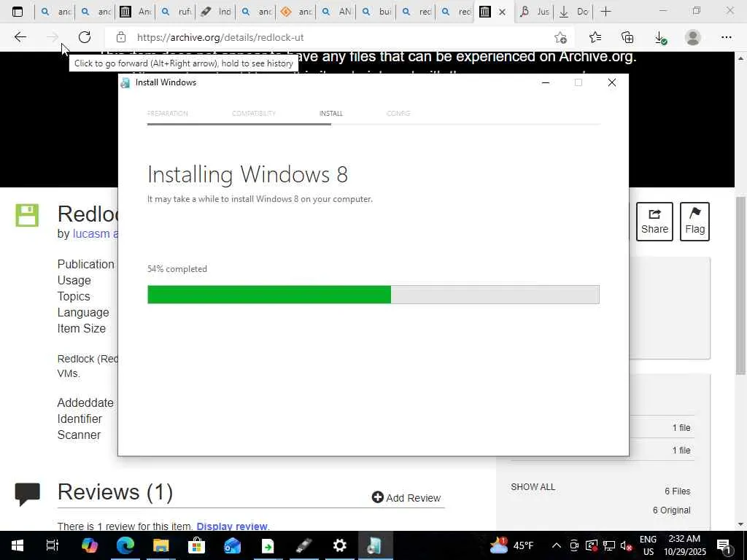The width and height of the screenshot is (747, 560).
Task: Open the notification center icon
Action: point(724,545)
